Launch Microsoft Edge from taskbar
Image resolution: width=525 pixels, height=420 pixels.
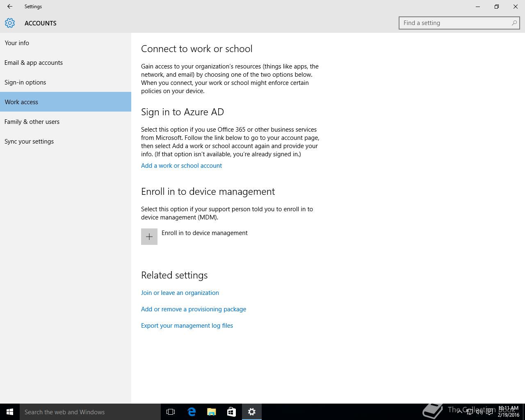[191, 412]
